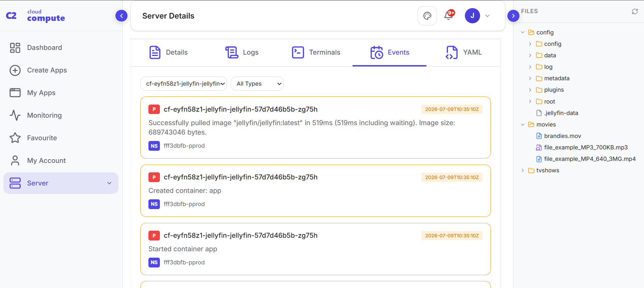Image resolution: width=644 pixels, height=288 pixels.
Task: Expand the Server menu chevron
Action: tap(109, 183)
